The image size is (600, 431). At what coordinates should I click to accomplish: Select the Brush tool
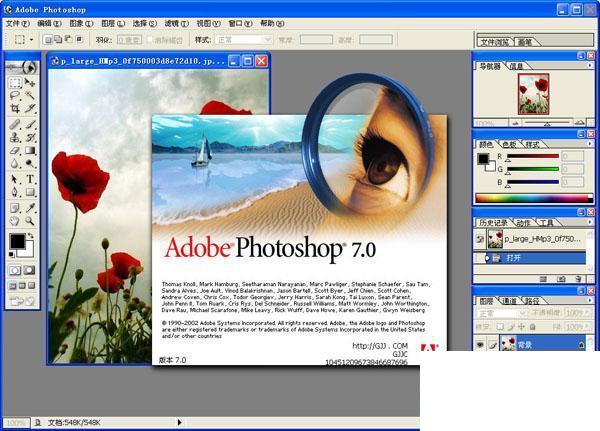click(x=30, y=124)
